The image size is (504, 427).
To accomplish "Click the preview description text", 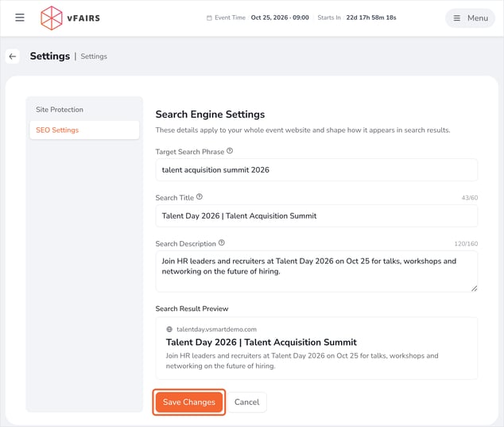I will [302, 361].
